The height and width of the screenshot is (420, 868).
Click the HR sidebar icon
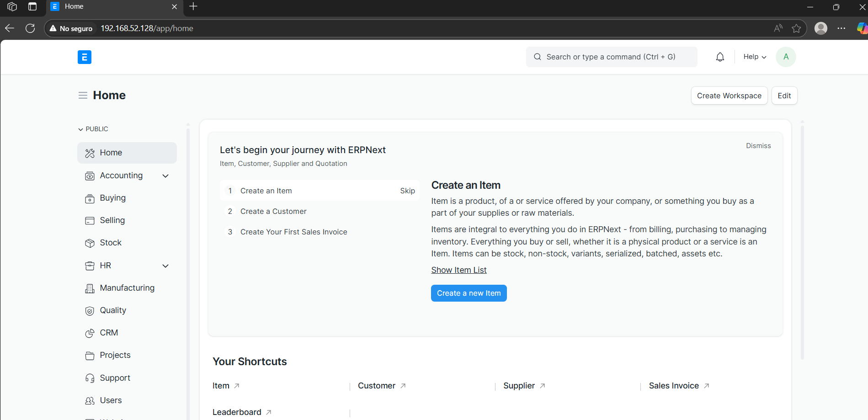[90, 266]
